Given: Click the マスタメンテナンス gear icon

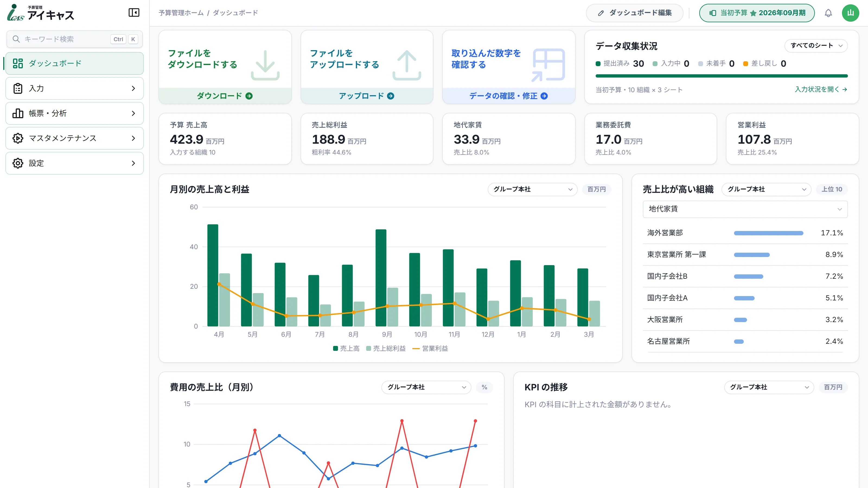Looking at the screenshot, I should [18, 138].
